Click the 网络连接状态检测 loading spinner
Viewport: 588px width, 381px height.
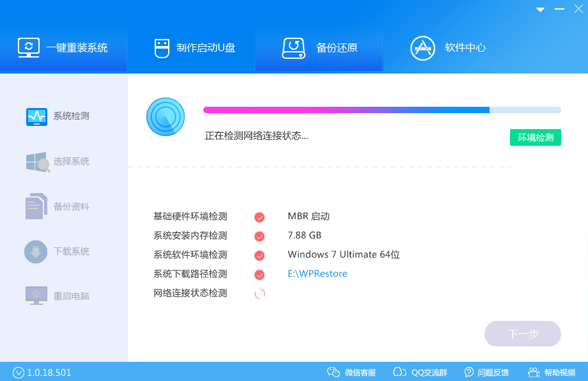point(259,293)
